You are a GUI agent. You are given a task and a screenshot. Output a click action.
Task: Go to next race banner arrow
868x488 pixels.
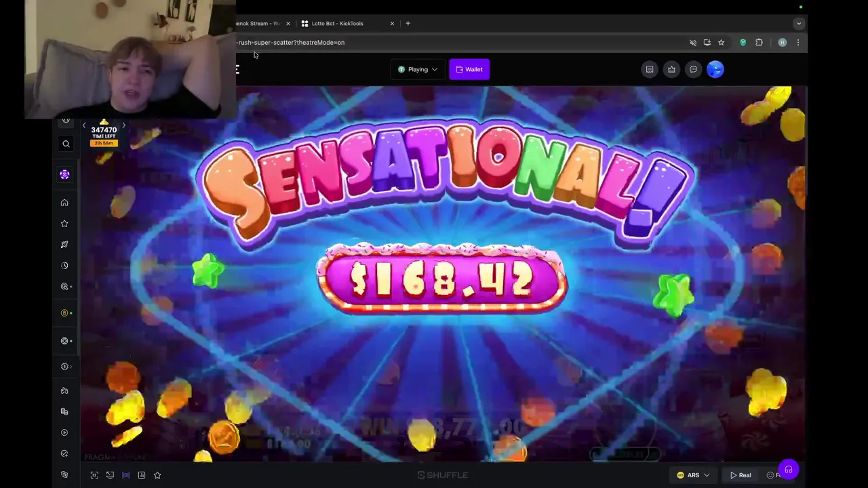tap(123, 125)
